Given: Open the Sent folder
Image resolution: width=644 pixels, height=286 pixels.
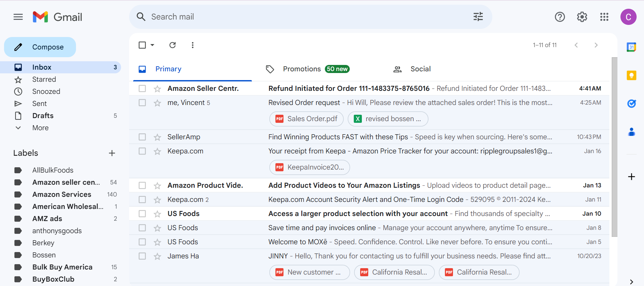Looking at the screenshot, I should pyautogui.click(x=61, y=104).
